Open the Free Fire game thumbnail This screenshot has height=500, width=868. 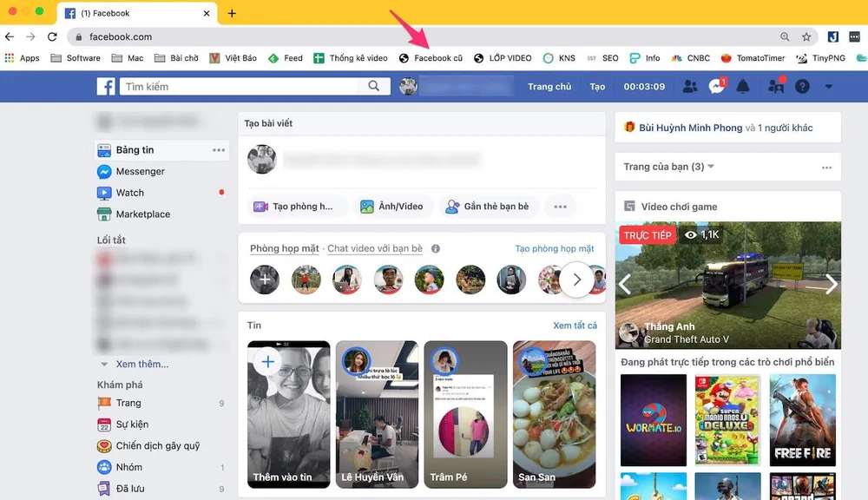(x=802, y=420)
